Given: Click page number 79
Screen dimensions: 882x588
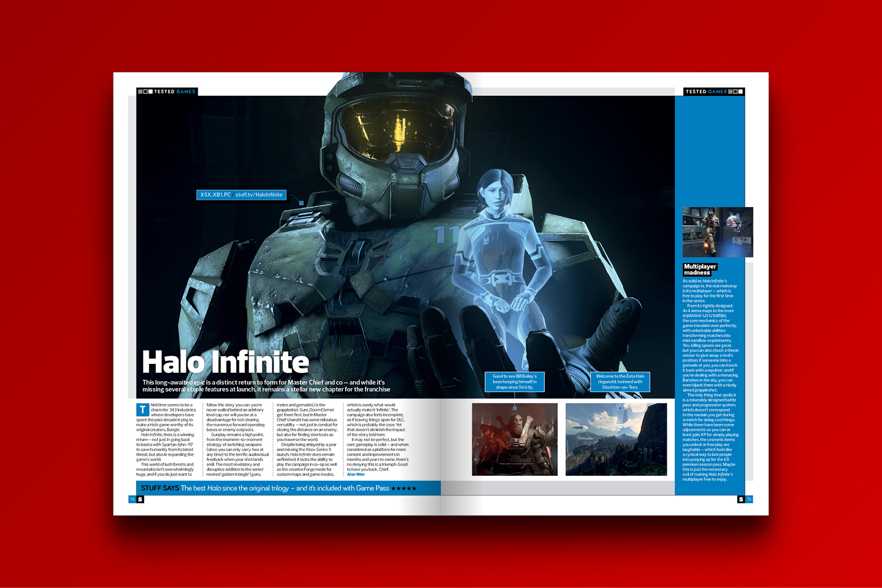Looking at the screenshot, I should [x=749, y=499].
